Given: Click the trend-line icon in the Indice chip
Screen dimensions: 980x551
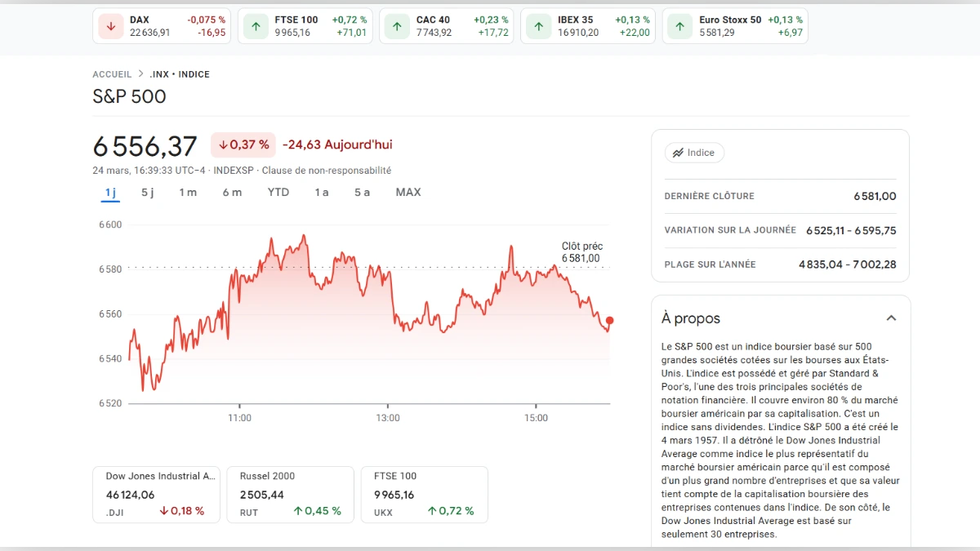Looking at the screenshot, I should point(678,152).
